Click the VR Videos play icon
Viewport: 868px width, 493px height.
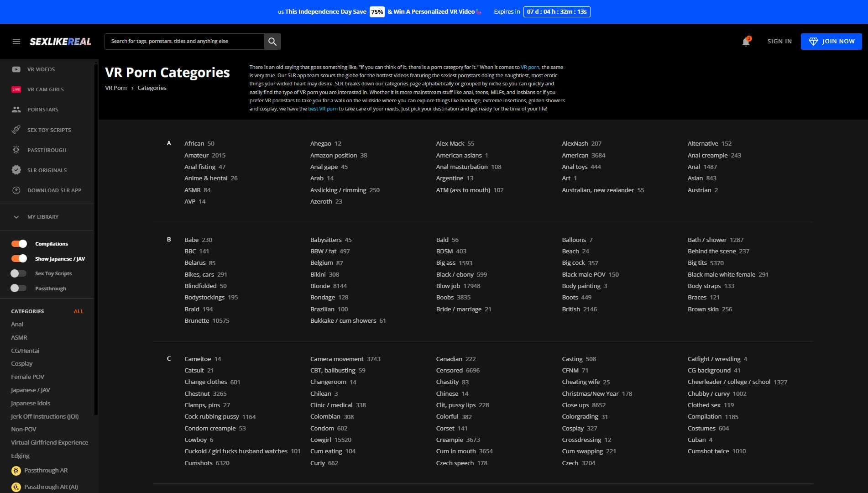tap(16, 69)
